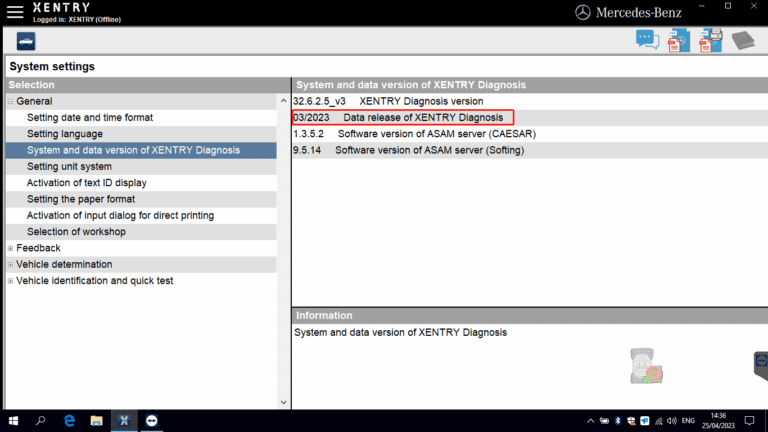Select Setting date and time format

click(x=90, y=118)
